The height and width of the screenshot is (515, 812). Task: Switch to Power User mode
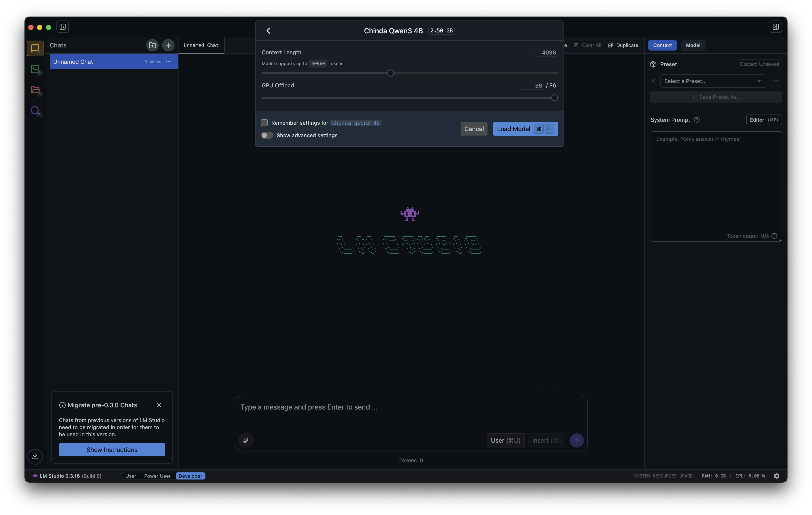tap(157, 476)
